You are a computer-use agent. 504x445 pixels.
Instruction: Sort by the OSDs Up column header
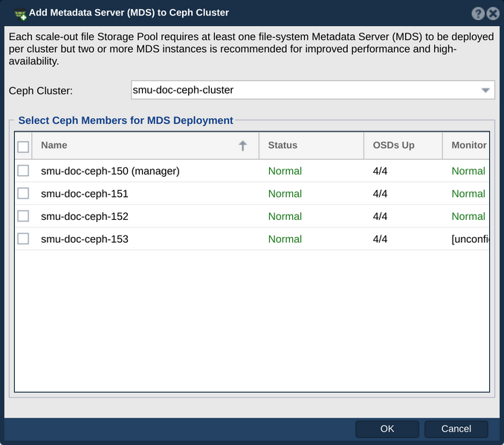403,145
